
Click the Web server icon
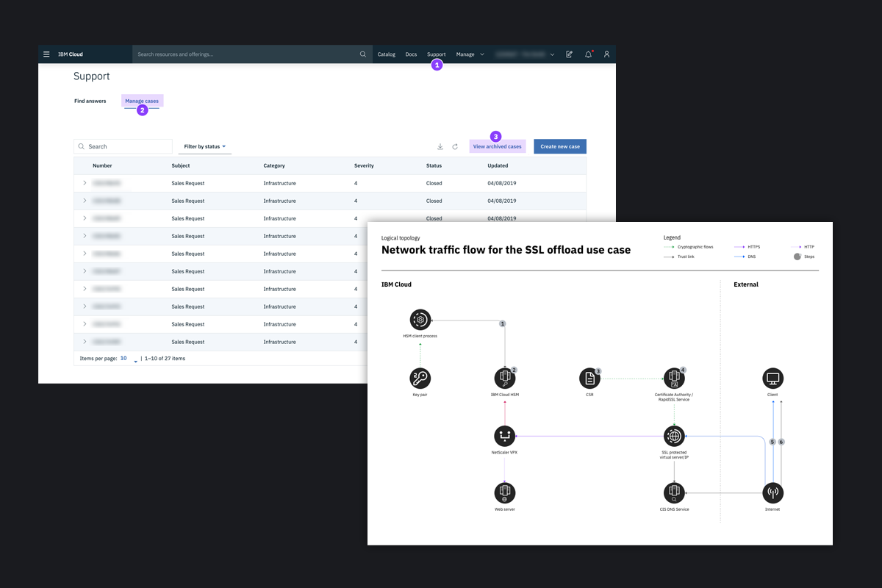pos(505,492)
